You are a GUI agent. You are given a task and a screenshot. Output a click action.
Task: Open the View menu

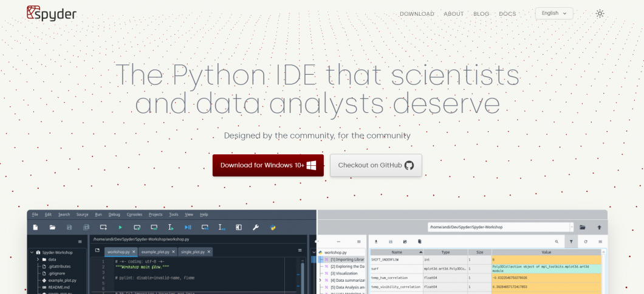pyautogui.click(x=189, y=214)
